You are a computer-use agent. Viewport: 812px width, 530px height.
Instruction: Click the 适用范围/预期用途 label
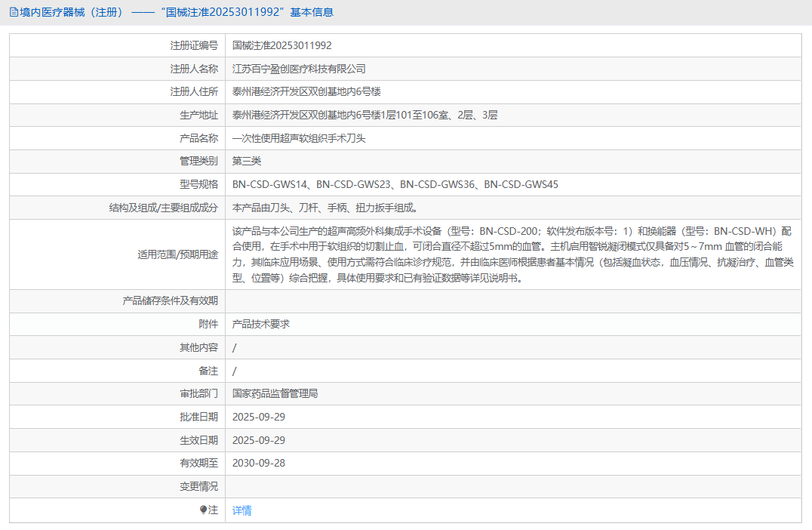coord(177,254)
